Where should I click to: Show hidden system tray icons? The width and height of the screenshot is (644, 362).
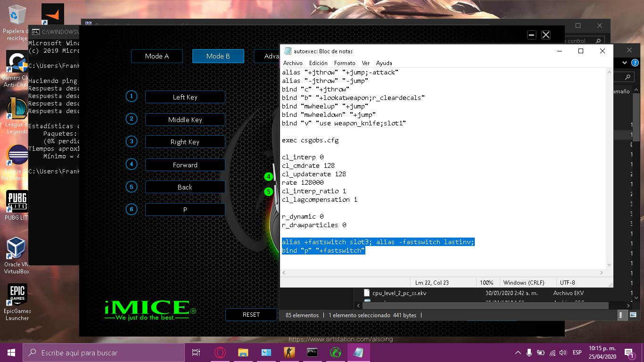click(518, 353)
